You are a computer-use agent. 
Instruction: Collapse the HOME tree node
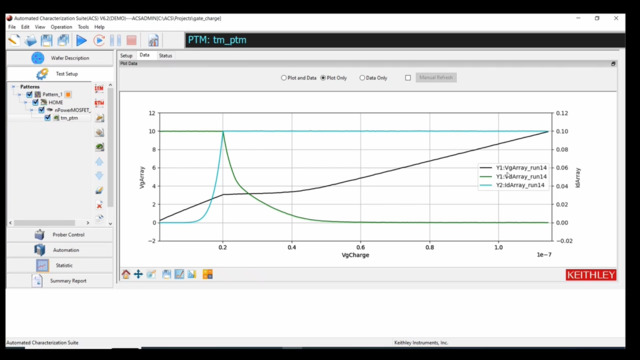(x=26, y=102)
